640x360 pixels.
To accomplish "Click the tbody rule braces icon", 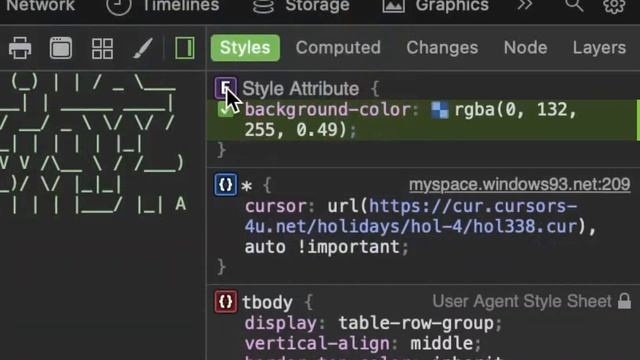I will tap(225, 302).
